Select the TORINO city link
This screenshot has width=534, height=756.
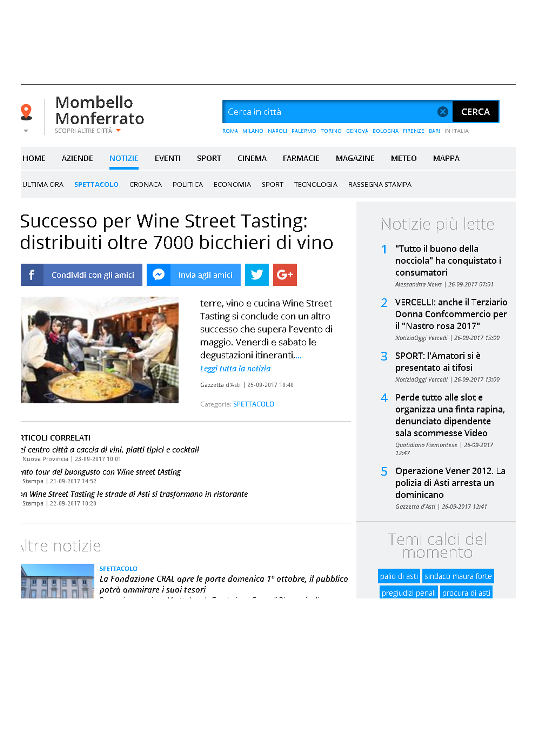331,131
